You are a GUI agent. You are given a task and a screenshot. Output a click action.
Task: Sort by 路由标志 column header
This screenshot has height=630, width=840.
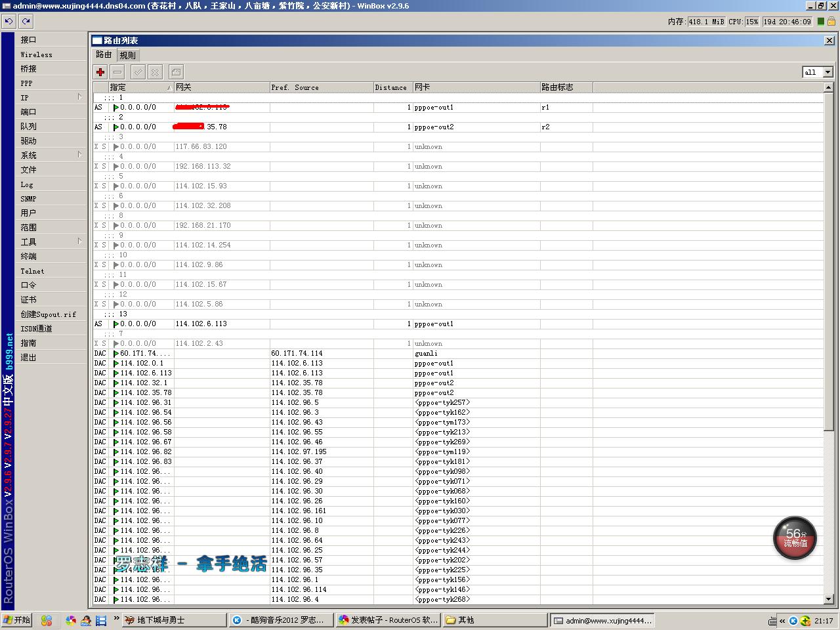tap(566, 87)
